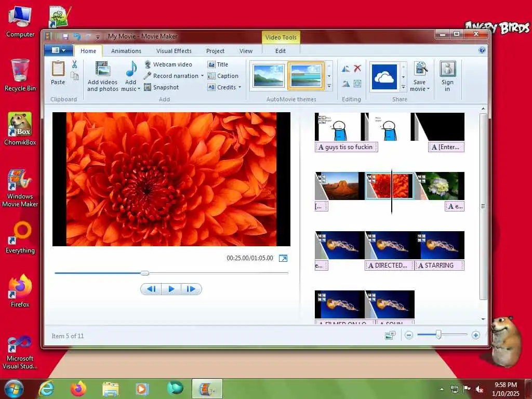This screenshot has height=399, width=532.
Task: Open the Everything desktop shortcut
Action: click(20, 237)
